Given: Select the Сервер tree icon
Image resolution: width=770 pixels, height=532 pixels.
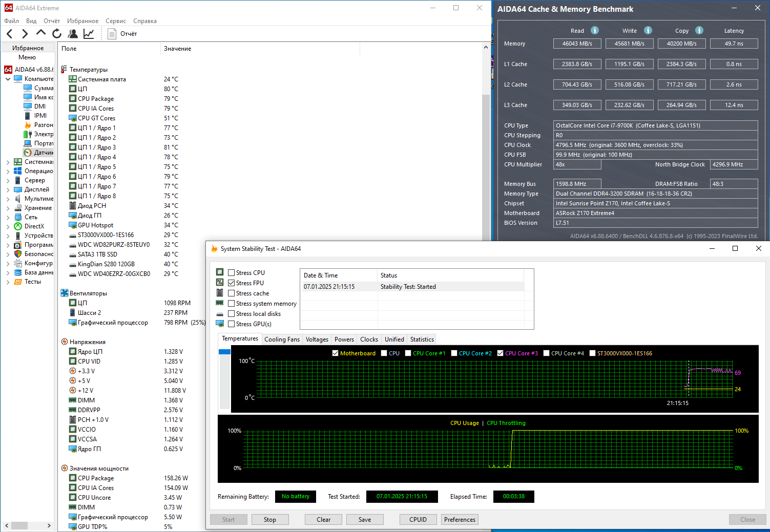Looking at the screenshot, I should tap(18, 180).
